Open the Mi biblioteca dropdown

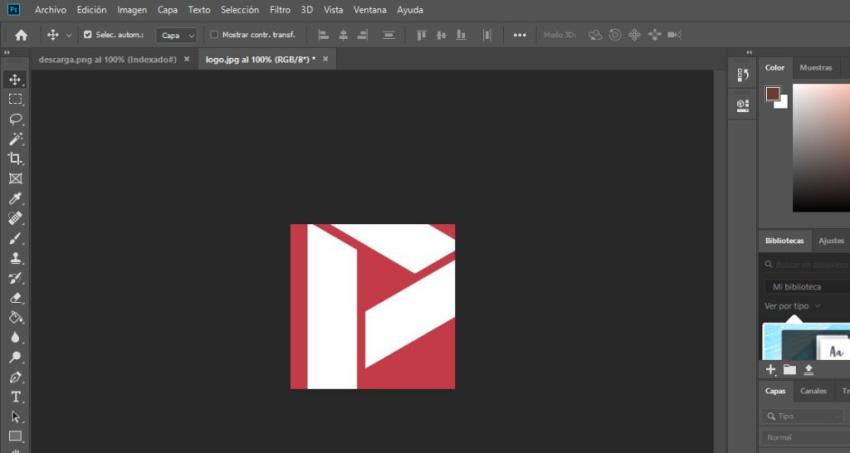(808, 287)
